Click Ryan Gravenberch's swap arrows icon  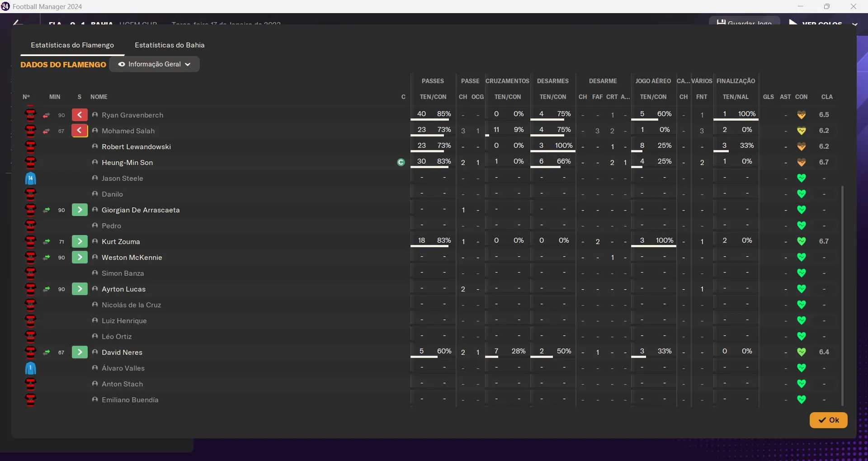coord(46,115)
